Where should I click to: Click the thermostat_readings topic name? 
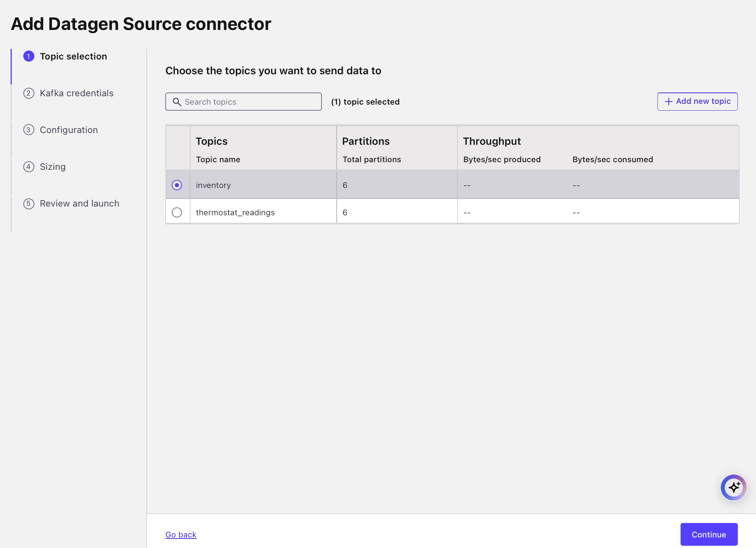pos(235,213)
